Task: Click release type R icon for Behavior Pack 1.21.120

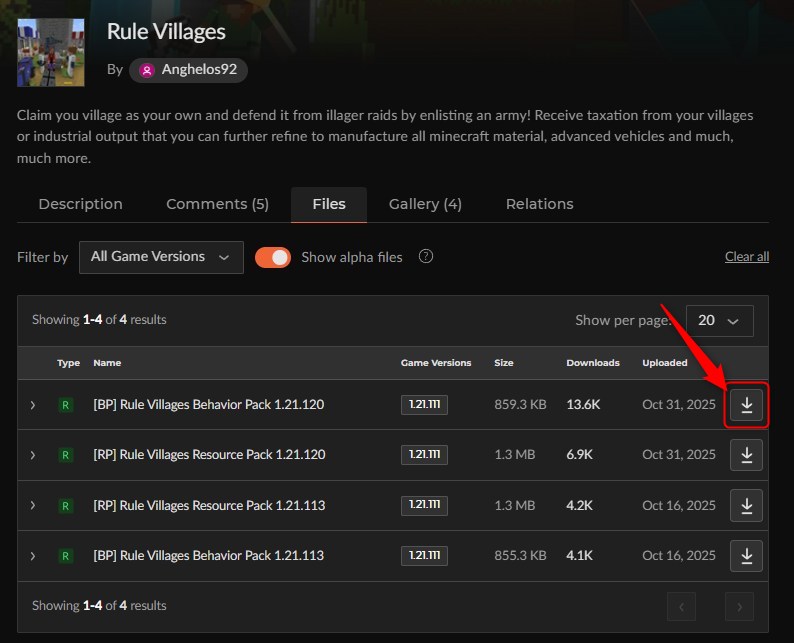Action: pyautogui.click(x=65, y=405)
